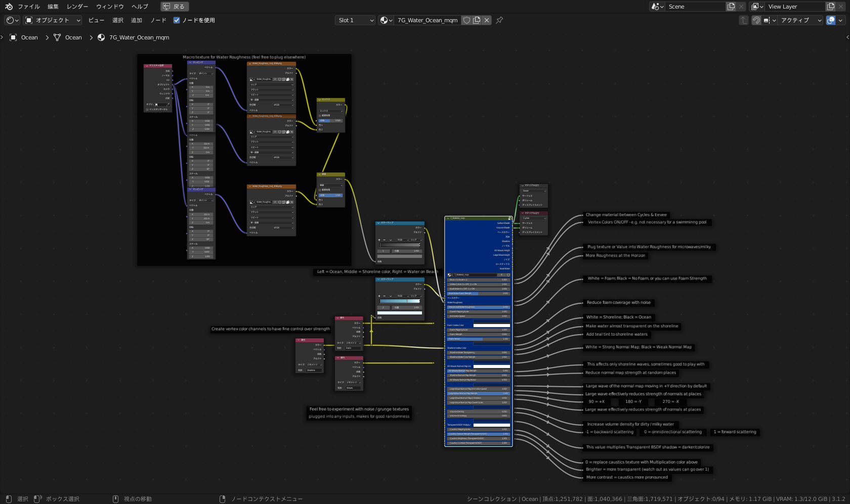Expand the sidebar with the right-edge arrow
Image resolution: width=850 pixels, height=504 pixels.
[847, 37]
